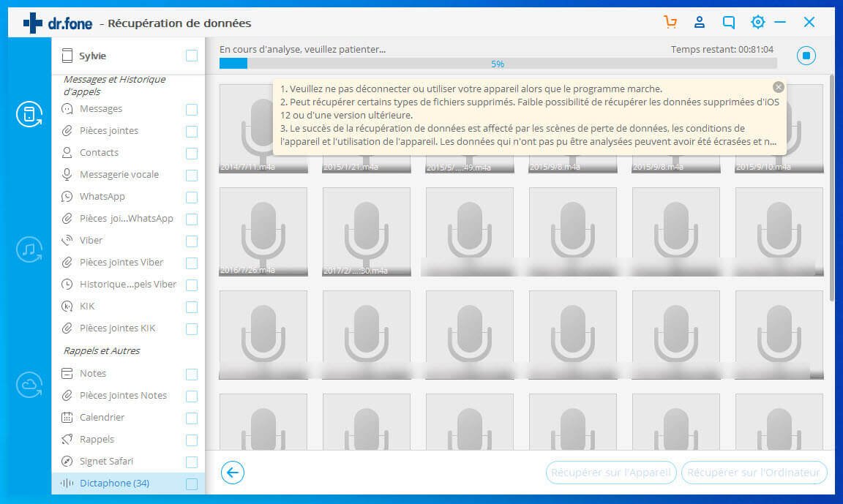Open the Calendrier category

tap(102, 418)
